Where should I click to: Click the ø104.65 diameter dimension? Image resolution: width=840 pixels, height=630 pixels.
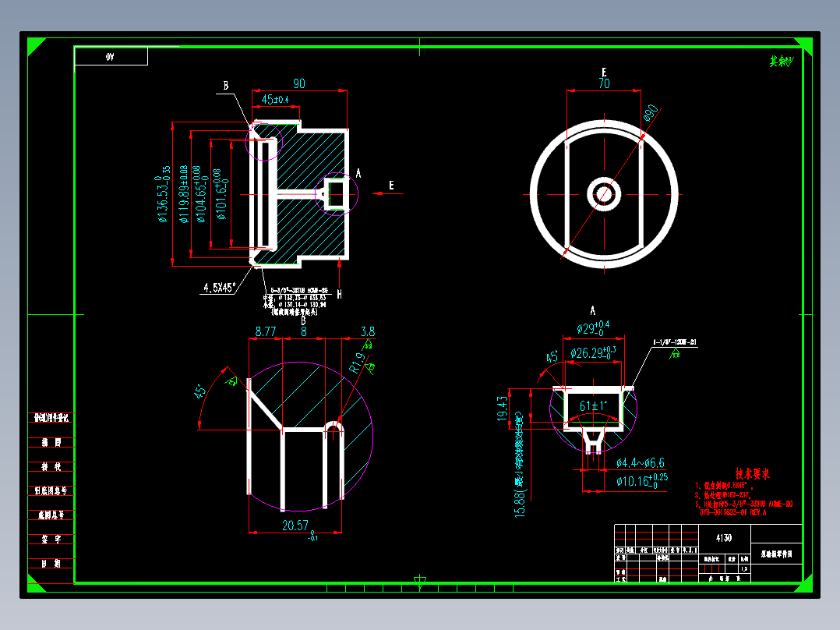click(x=199, y=194)
